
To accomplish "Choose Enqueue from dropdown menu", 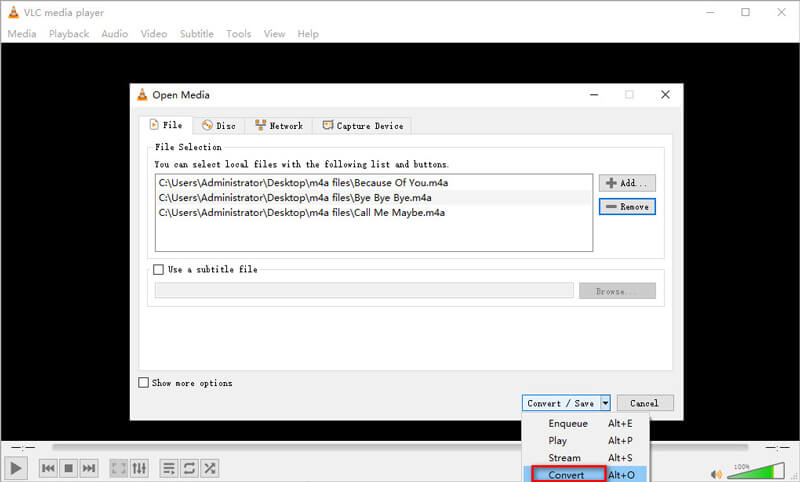I will [586, 423].
